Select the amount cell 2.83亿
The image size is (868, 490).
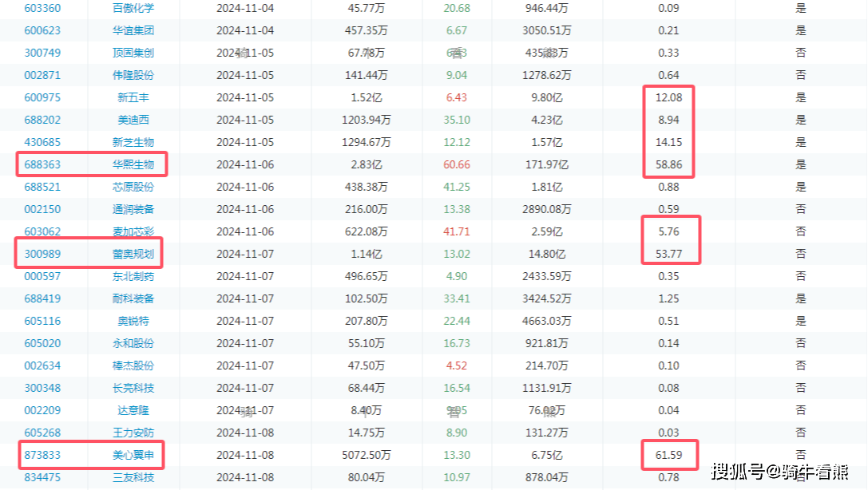[366, 165]
